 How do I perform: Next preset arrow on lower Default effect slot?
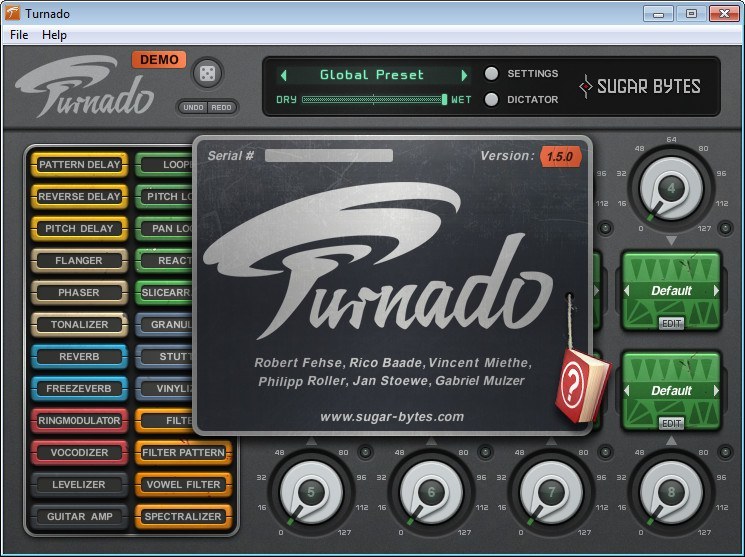(x=716, y=391)
